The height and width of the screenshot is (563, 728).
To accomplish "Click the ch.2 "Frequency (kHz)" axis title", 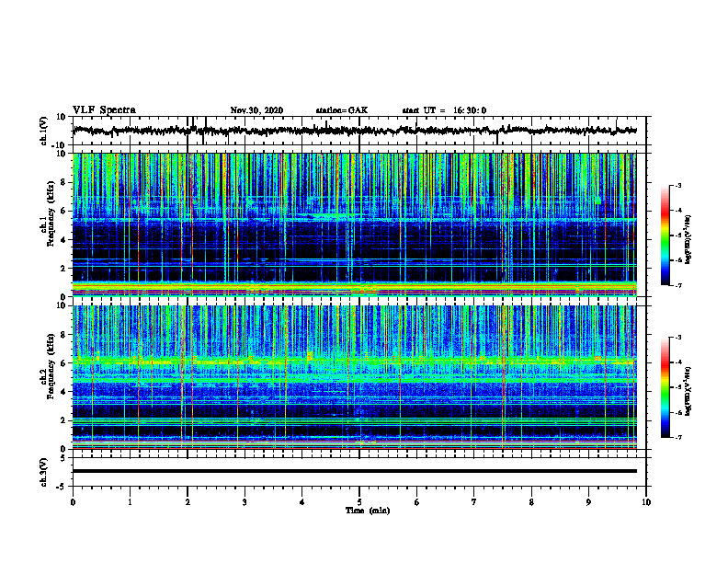I will 51,366.
